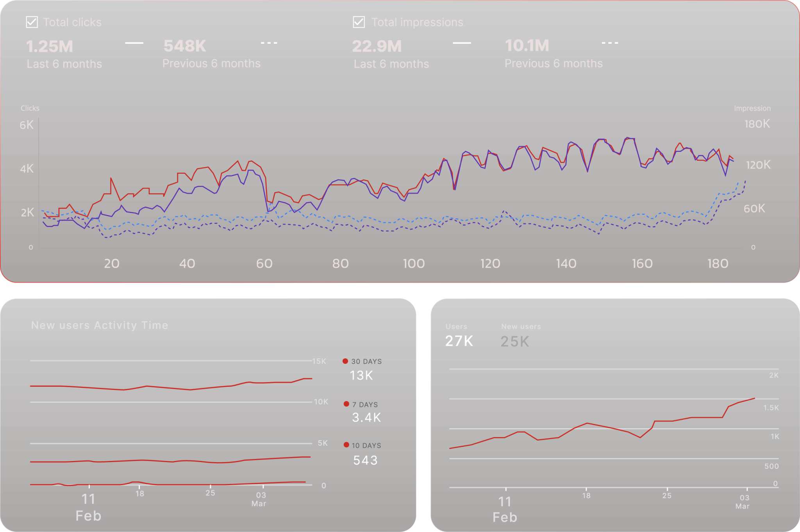Image resolution: width=800 pixels, height=532 pixels.
Task: Click solid line legend beside 1.25M clicks
Action: point(134,43)
